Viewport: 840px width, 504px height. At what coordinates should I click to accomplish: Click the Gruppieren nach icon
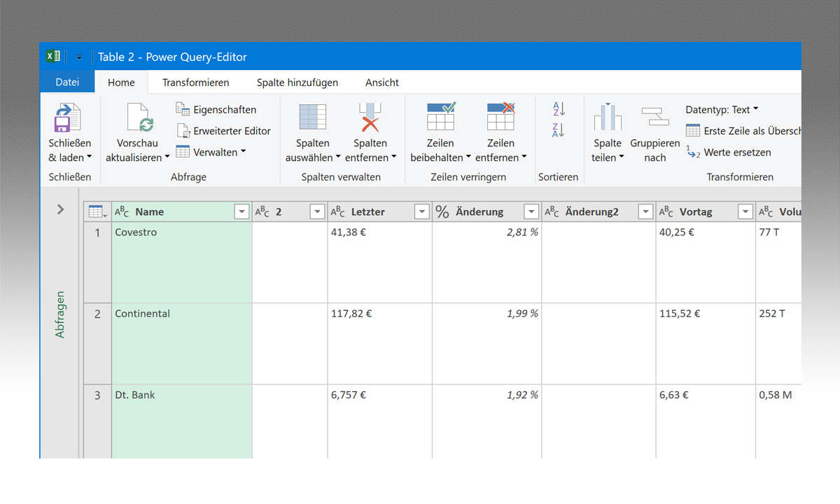coord(655,117)
